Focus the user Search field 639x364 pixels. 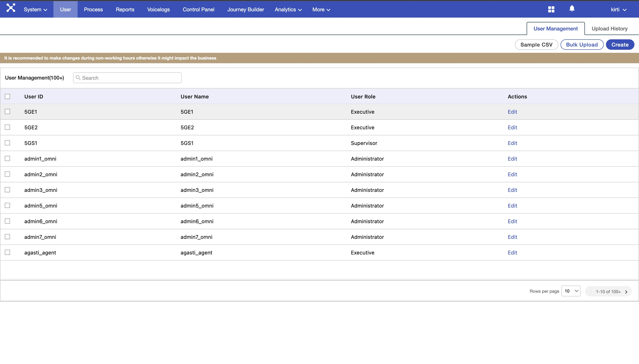(127, 78)
